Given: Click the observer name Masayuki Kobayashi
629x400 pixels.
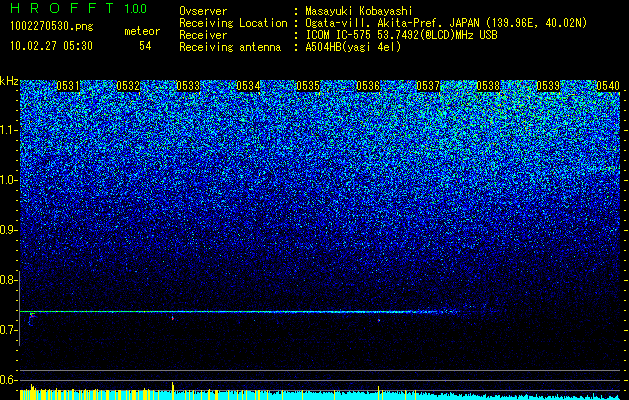Looking at the screenshot, I should (x=358, y=11).
